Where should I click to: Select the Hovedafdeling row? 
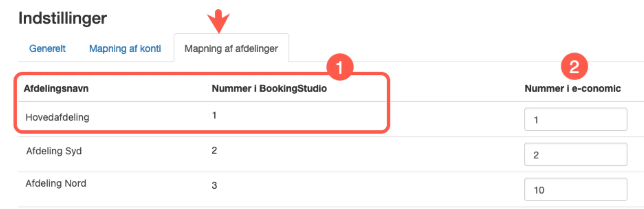pos(57,117)
